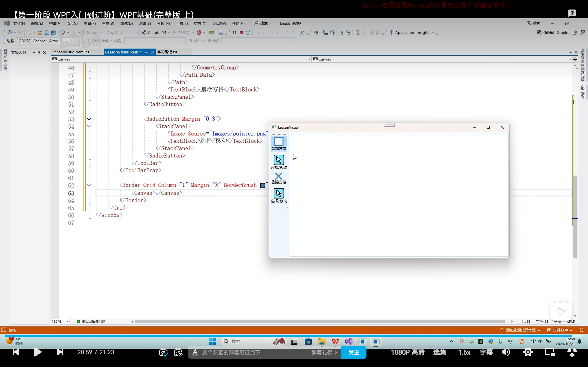Select the 删除方格 radio button

pos(279,178)
